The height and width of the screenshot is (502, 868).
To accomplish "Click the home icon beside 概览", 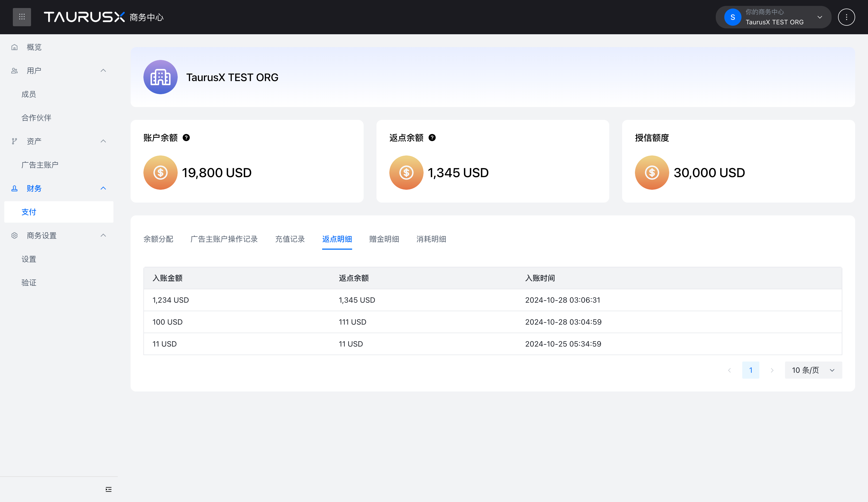I will [x=14, y=47].
